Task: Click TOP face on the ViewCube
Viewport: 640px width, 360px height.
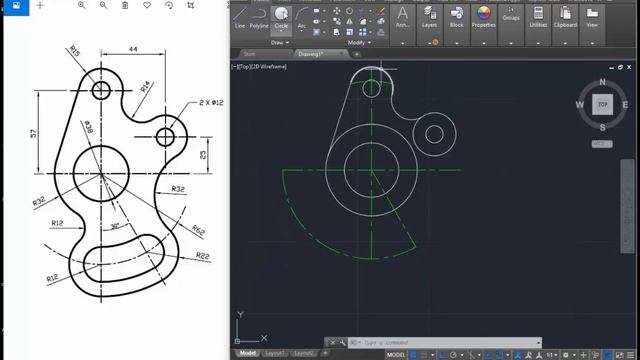Action: tap(602, 104)
